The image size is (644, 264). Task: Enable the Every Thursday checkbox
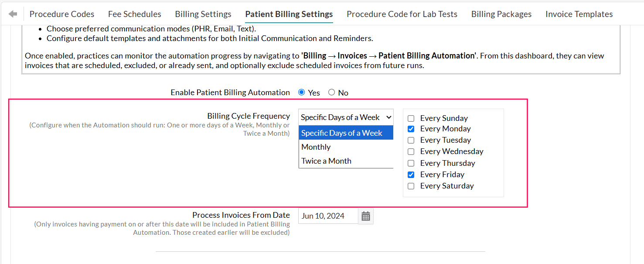pyautogui.click(x=411, y=163)
